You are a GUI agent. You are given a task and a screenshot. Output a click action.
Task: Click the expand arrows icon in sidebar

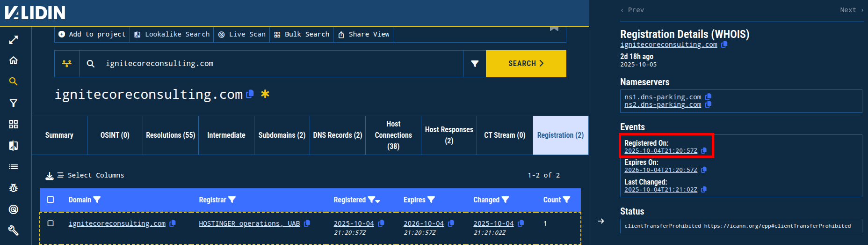(x=14, y=40)
